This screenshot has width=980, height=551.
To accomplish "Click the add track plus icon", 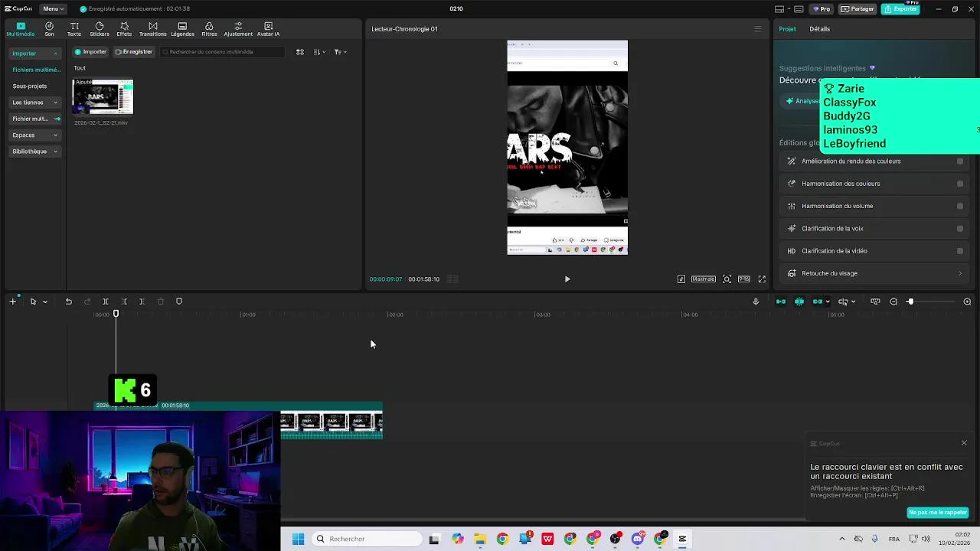I will coord(12,302).
